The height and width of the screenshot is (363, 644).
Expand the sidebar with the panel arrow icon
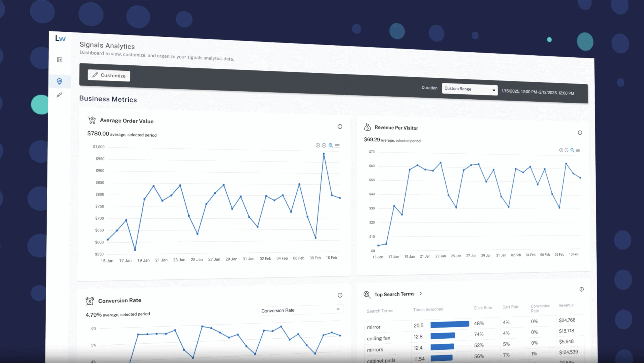tap(60, 60)
